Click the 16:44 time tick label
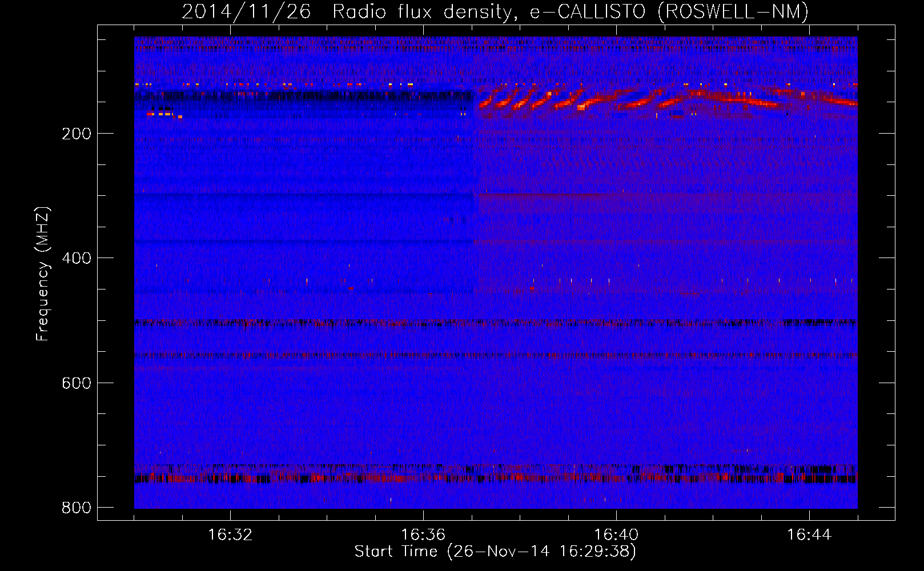This screenshot has width=924, height=571. click(x=809, y=535)
